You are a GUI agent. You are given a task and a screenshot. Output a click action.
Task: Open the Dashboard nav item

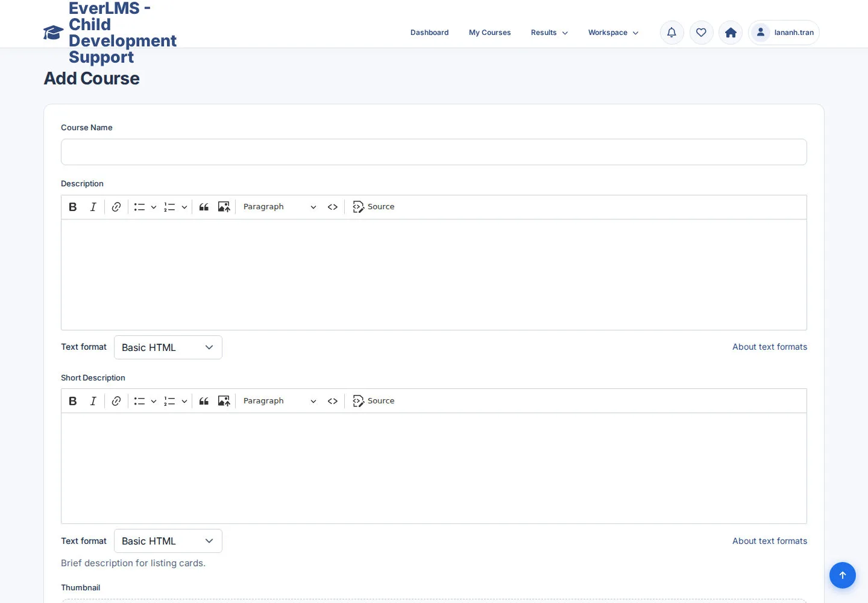(x=430, y=33)
